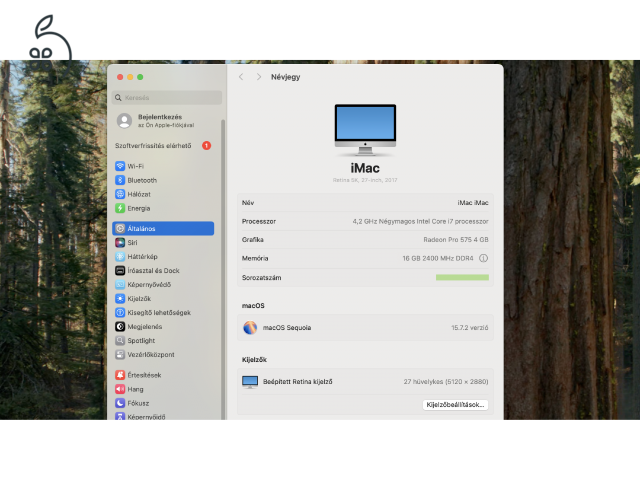The width and height of the screenshot is (640, 480).
Task: Open Spotlight settings icon
Action: click(120, 340)
